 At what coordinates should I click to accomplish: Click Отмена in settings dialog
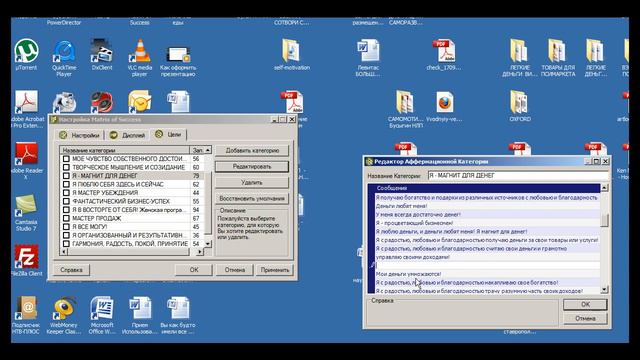tap(235, 270)
